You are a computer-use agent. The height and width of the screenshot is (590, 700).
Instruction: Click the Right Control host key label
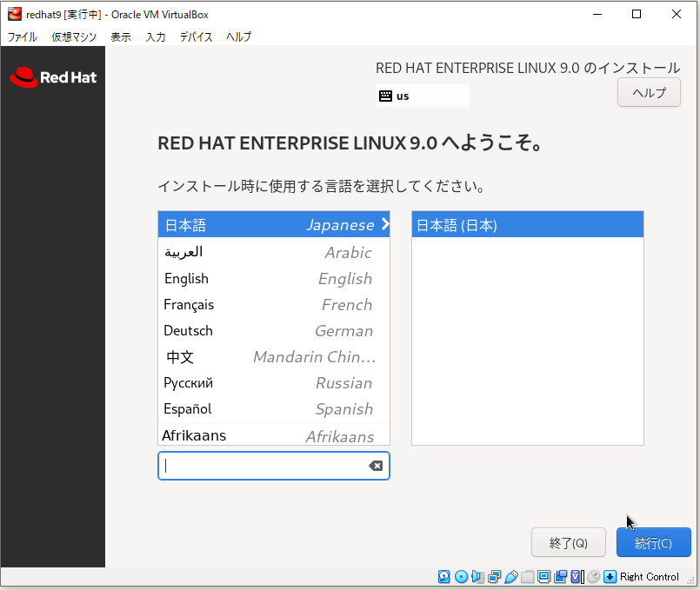pos(649,577)
